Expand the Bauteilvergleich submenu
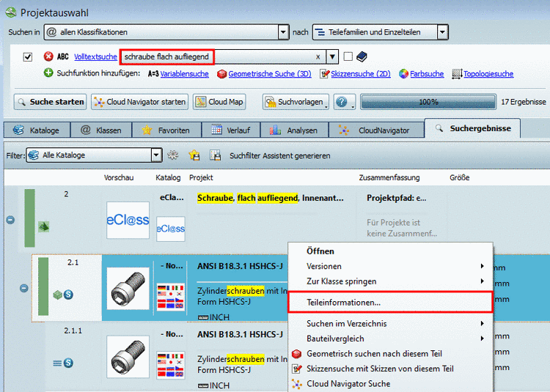550x392 pixels. 390,339
